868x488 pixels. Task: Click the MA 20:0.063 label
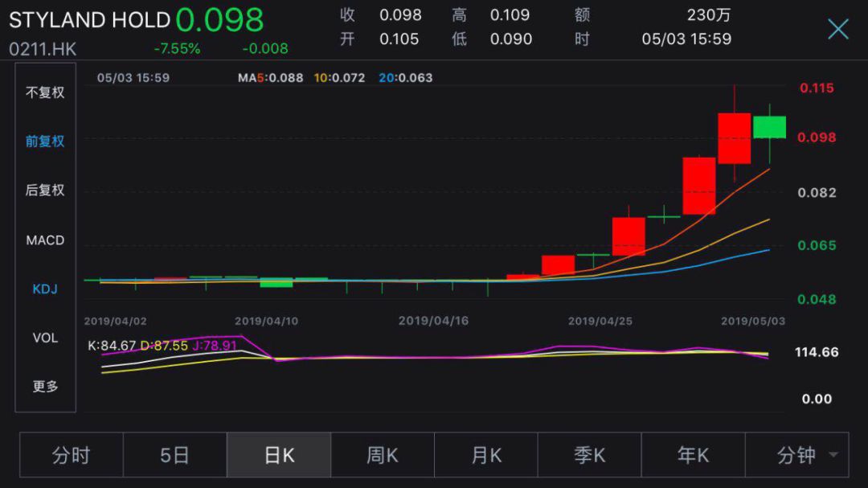pos(406,78)
